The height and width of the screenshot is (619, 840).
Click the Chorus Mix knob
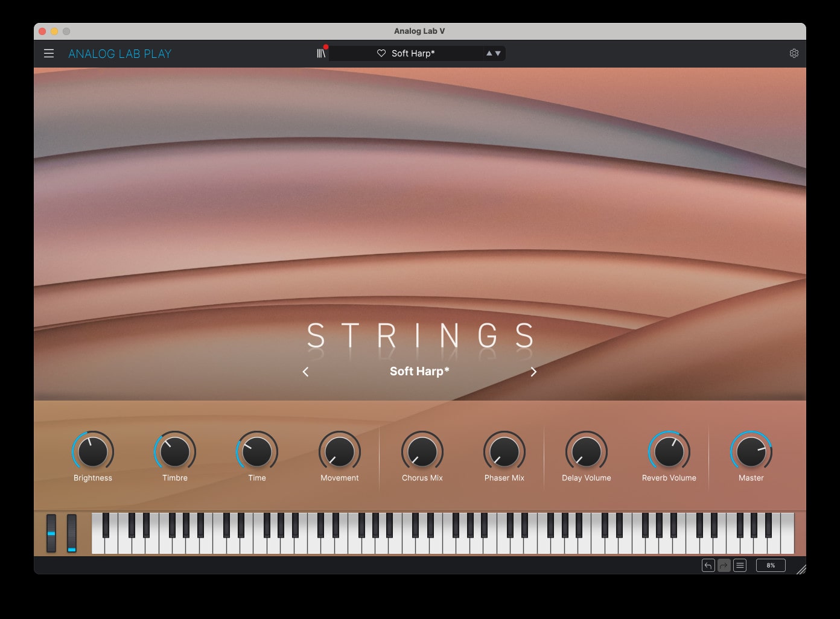click(422, 451)
